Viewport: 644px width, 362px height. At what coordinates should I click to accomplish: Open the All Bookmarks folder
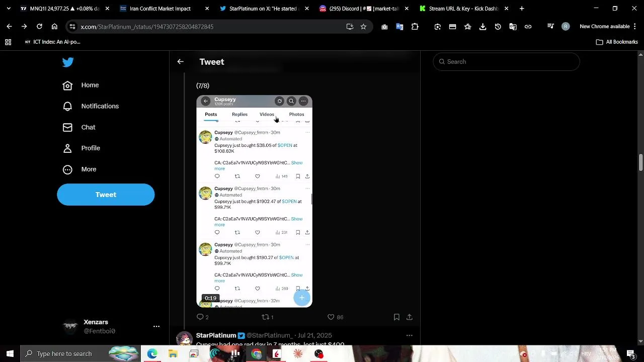pyautogui.click(x=617, y=42)
